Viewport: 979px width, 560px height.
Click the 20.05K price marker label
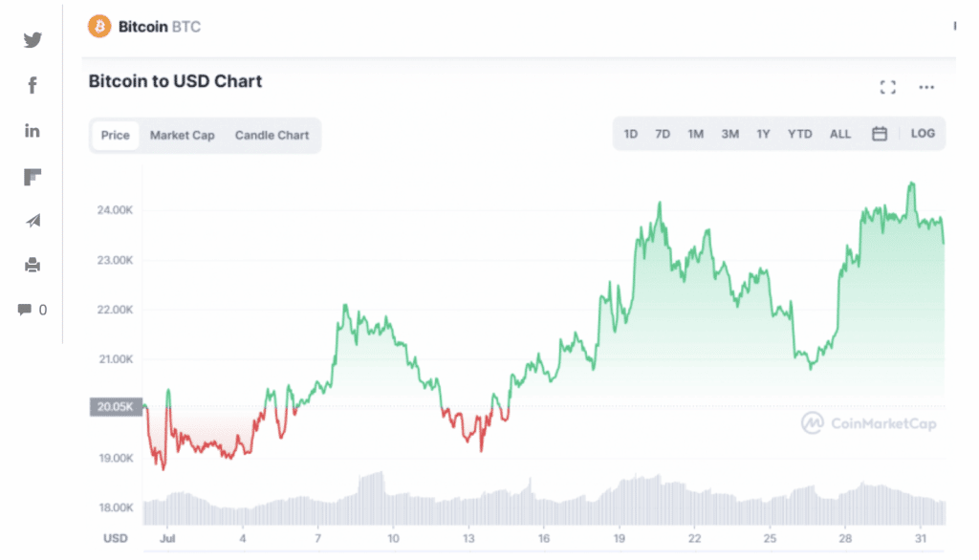116,407
